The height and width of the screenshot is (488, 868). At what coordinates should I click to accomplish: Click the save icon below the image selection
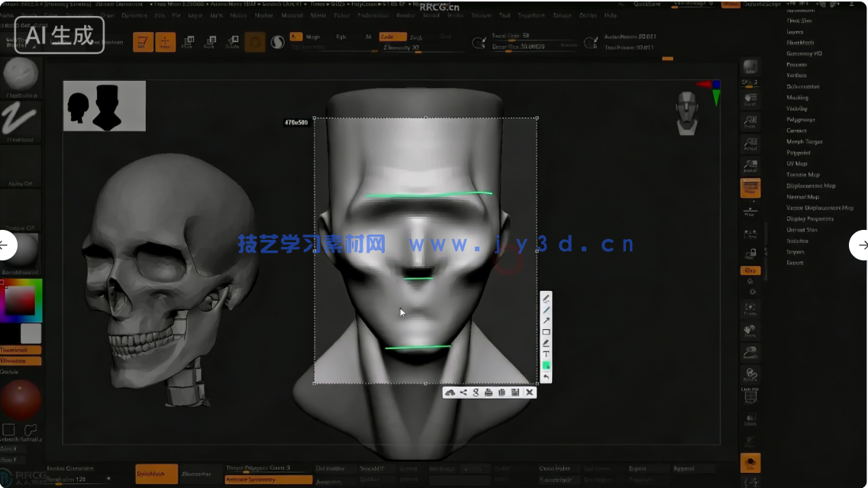coord(515,392)
